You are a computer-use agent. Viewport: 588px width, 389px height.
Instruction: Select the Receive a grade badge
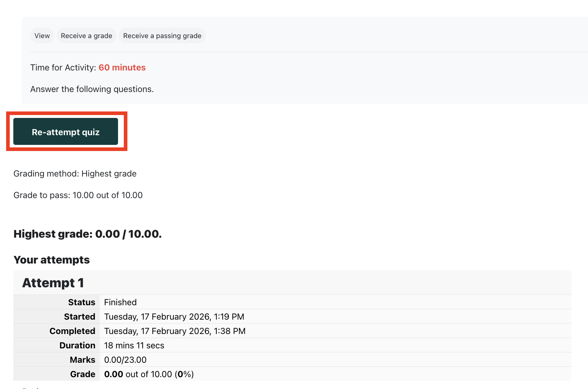86,36
